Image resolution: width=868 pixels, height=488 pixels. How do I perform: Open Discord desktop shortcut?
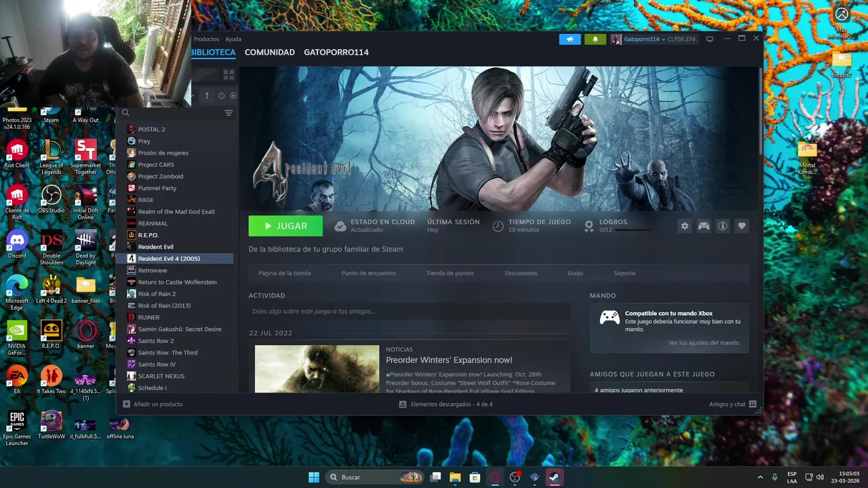point(17,243)
